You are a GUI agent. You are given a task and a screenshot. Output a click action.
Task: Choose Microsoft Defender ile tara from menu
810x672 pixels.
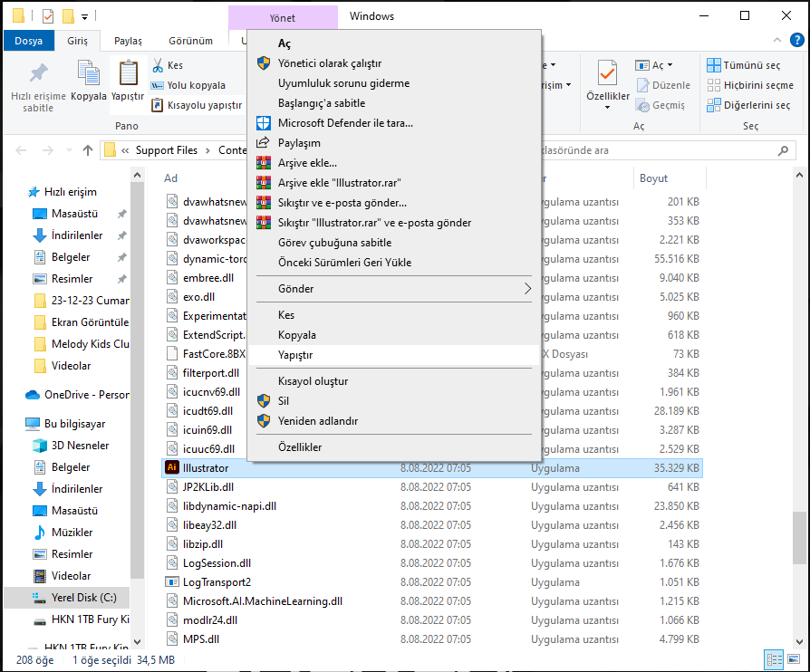pos(393,123)
